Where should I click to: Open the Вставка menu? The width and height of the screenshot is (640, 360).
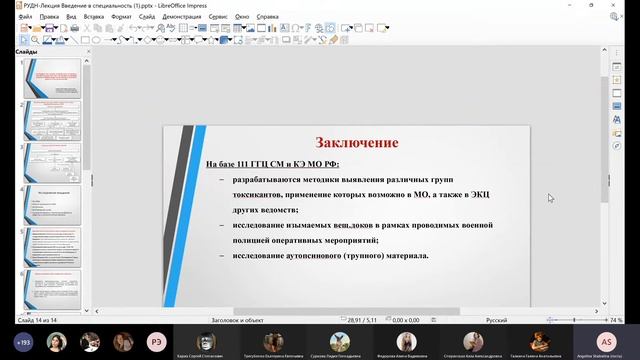93,17
